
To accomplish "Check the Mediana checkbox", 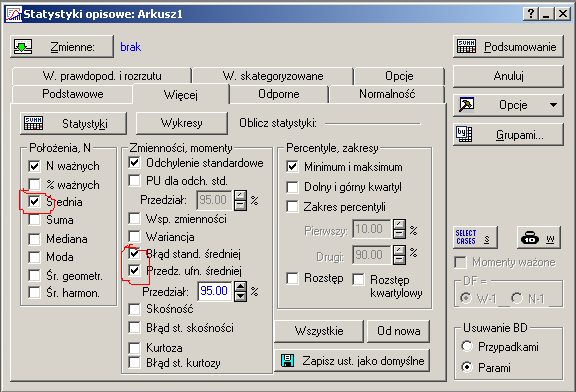I will 34,239.
